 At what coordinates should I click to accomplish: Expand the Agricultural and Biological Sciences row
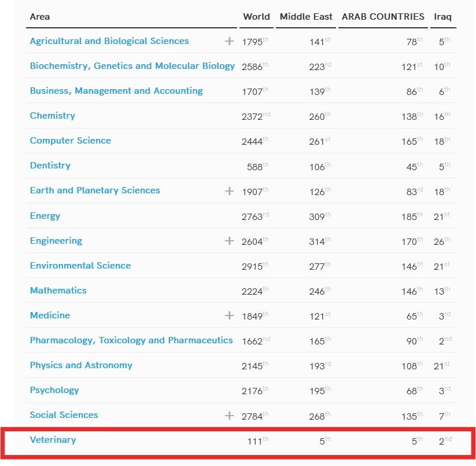(x=230, y=41)
